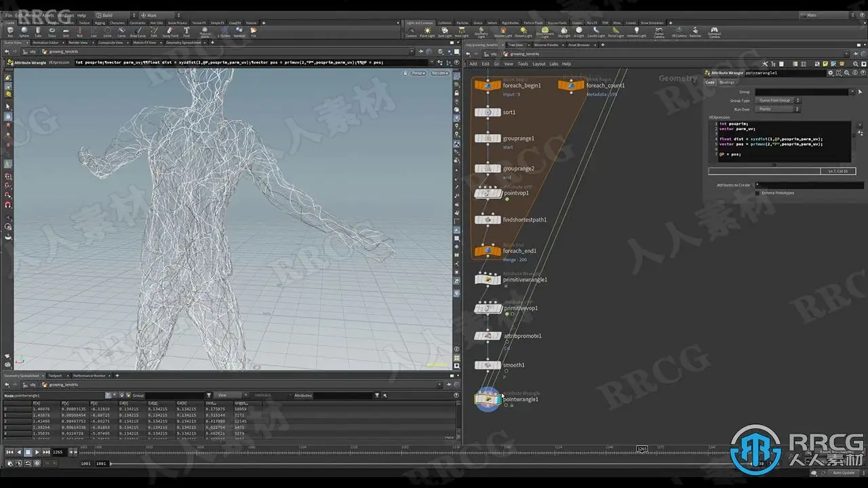Open the Layout menu in network editor
This screenshot has height=488, width=868.
point(538,64)
